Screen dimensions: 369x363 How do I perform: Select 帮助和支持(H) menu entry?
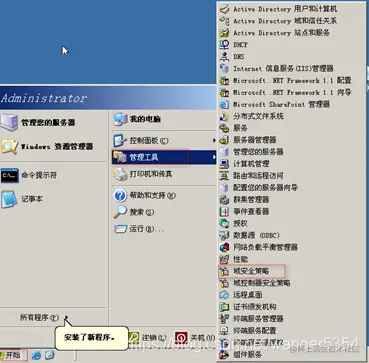164,195
